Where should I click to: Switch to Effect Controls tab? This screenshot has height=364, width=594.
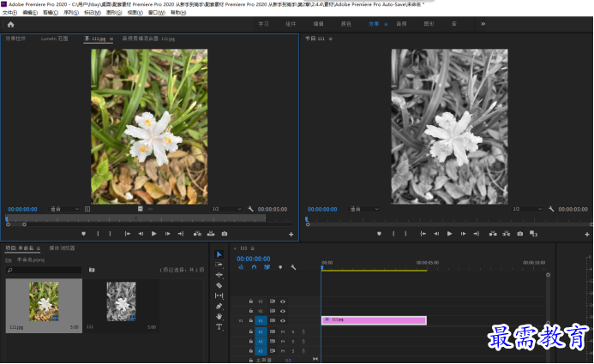pyautogui.click(x=15, y=39)
